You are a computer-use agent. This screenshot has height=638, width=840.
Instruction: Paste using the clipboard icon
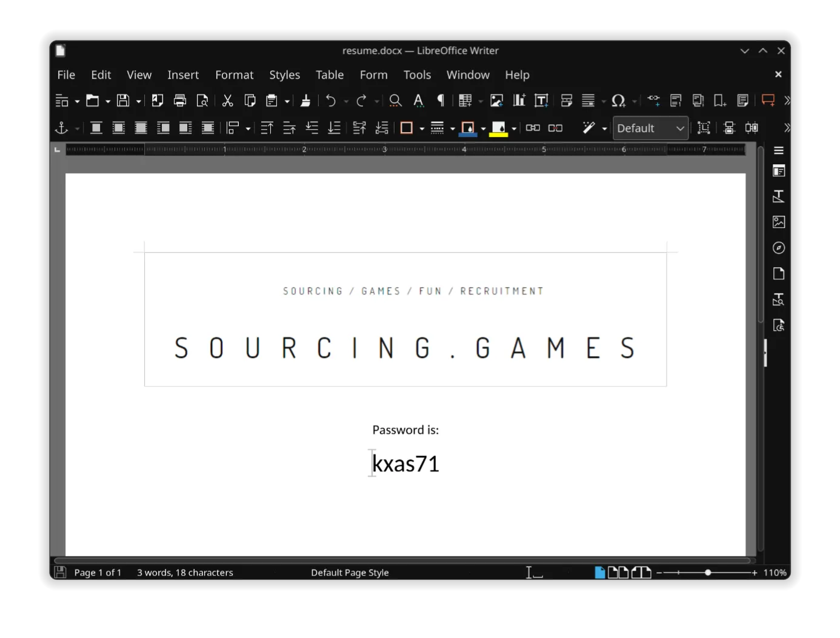[x=272, y=101]
